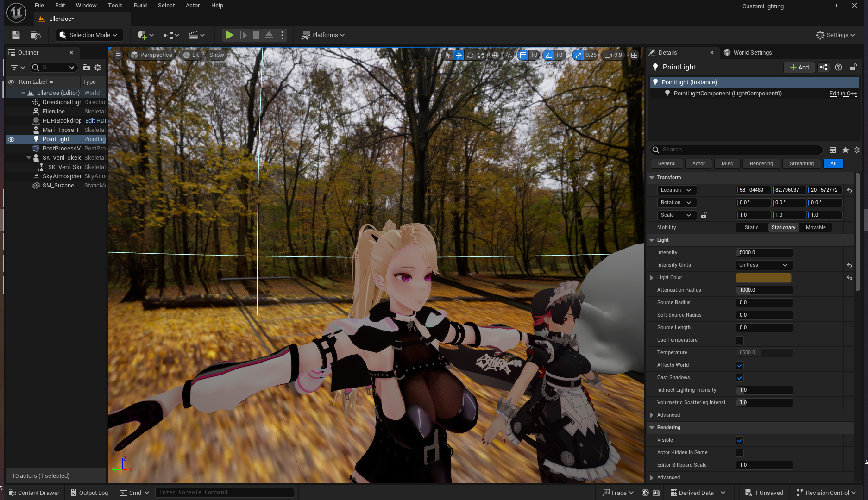868x500 pixels.
Task: Open the content browse icon next to save
Action: tap(36, 35)
